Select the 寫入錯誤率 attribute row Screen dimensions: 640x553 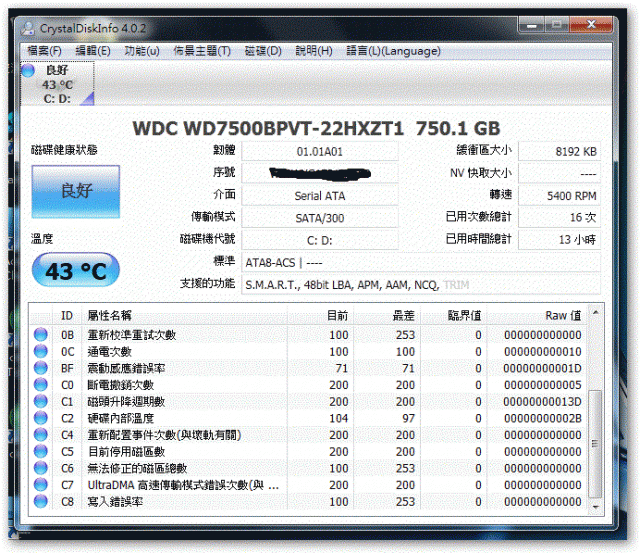point(308,502)
